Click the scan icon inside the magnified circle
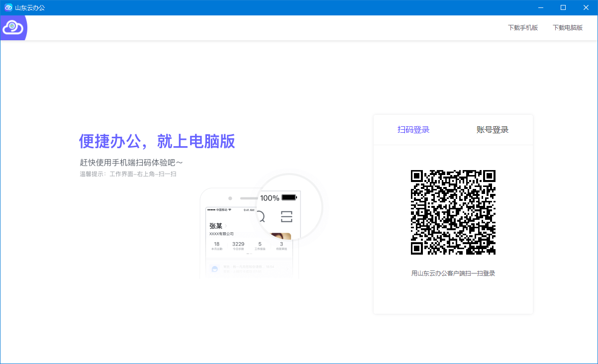The image size is (598, 364). point(287,216)
